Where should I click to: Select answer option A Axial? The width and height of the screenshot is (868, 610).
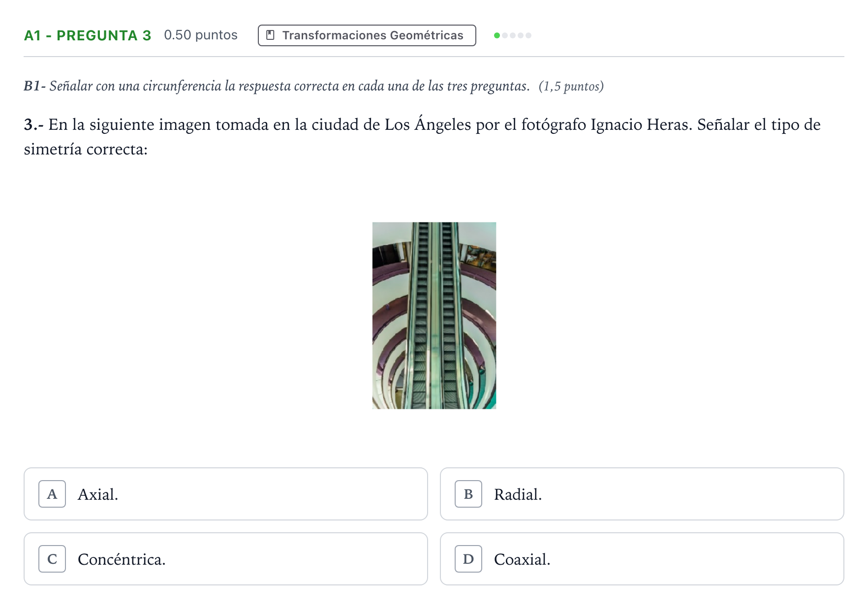click(226, 494)
